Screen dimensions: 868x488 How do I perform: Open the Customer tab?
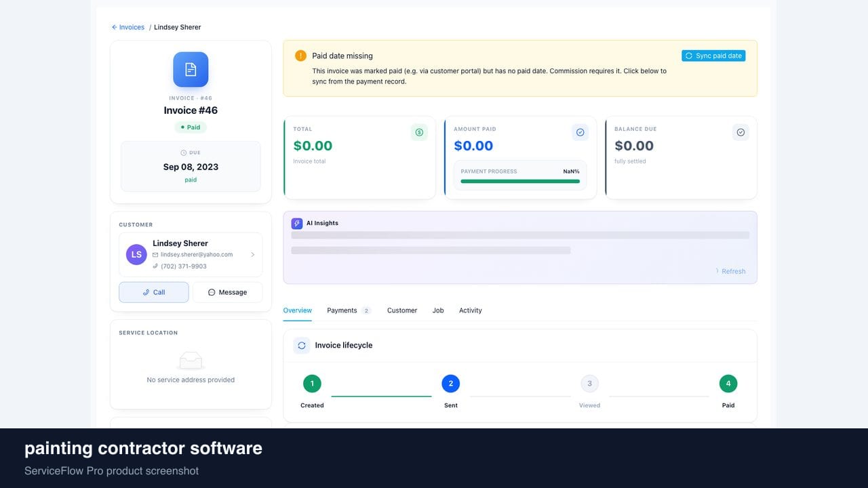(402, 310)
